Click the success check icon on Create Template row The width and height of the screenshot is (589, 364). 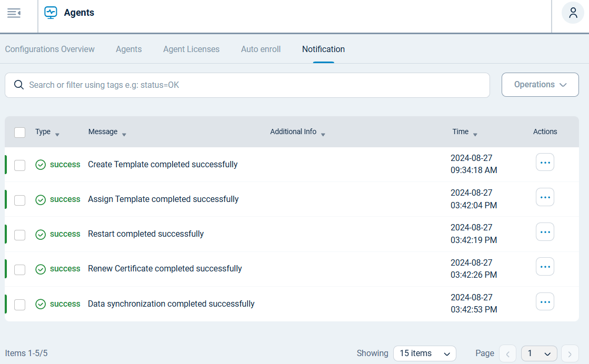[x=41, y=165]
